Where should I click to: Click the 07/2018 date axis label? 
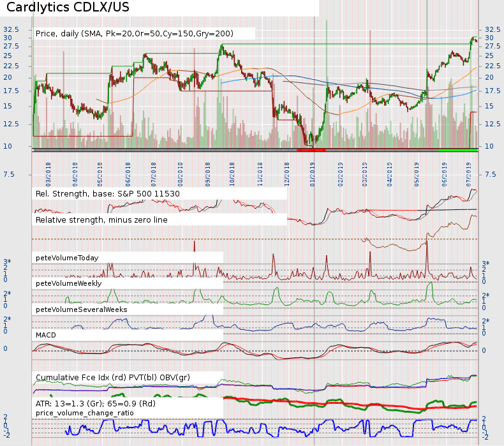[154, 174]
